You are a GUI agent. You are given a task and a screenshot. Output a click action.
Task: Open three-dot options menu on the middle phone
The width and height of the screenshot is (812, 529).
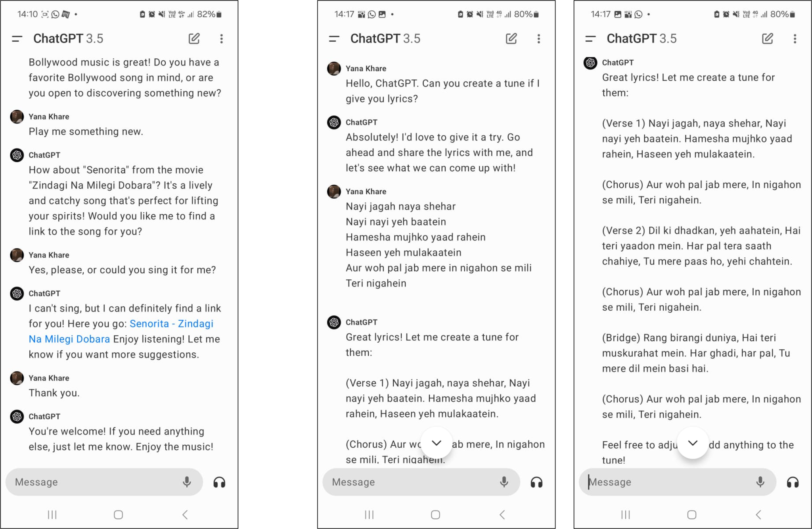(x=538, y=38)
